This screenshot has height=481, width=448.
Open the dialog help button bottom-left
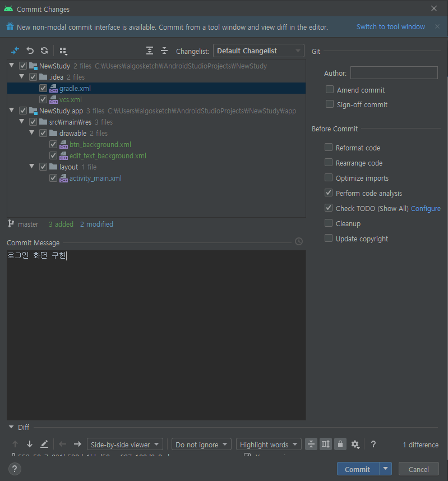(15, 469)
